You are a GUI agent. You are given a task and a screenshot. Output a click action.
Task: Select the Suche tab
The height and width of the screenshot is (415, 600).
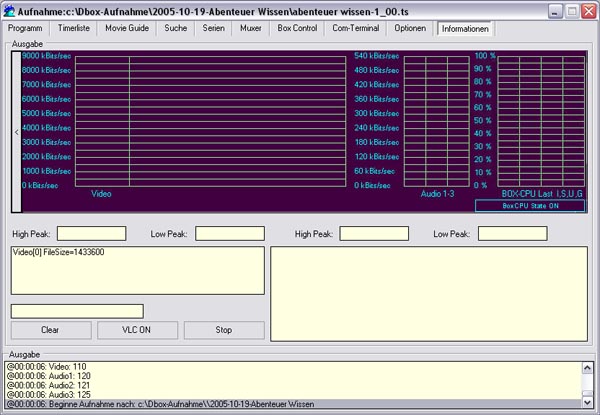(176, 29)
